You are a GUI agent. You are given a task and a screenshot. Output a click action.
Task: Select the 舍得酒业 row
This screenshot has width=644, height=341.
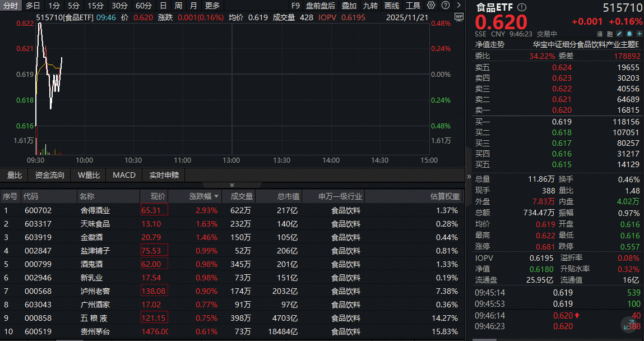tap(232, 210)
